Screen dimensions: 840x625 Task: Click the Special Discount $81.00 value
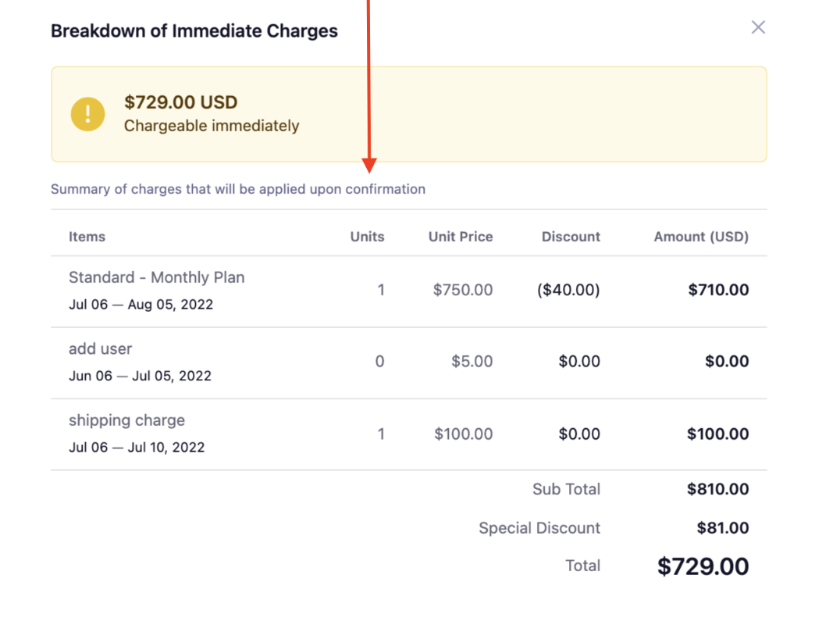point(723,528)
